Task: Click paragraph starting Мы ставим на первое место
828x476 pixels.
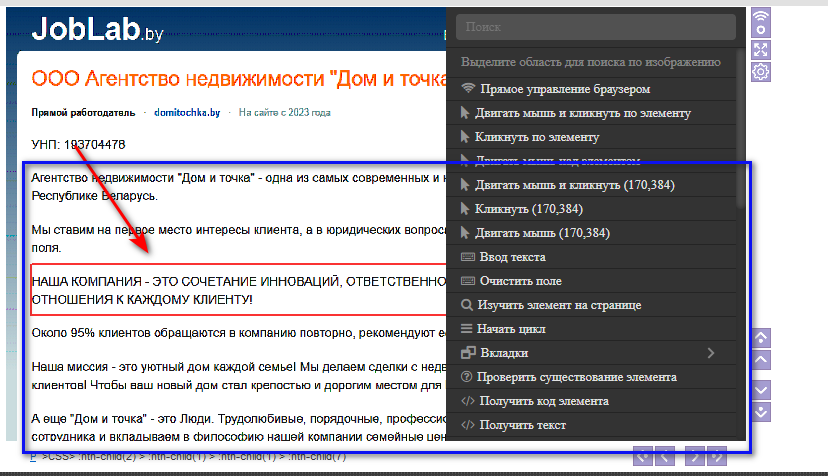Action: click(x=239, y=239)
